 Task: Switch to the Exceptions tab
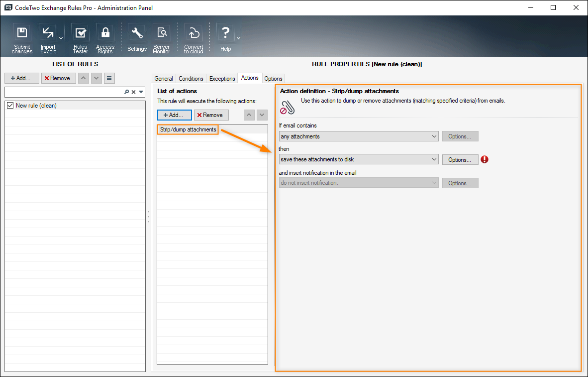222,79
